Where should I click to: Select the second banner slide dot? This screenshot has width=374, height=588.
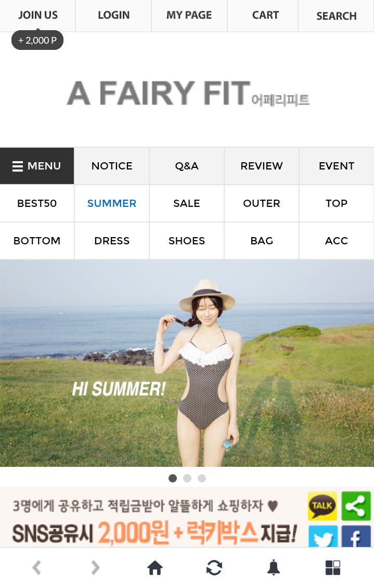187,478
